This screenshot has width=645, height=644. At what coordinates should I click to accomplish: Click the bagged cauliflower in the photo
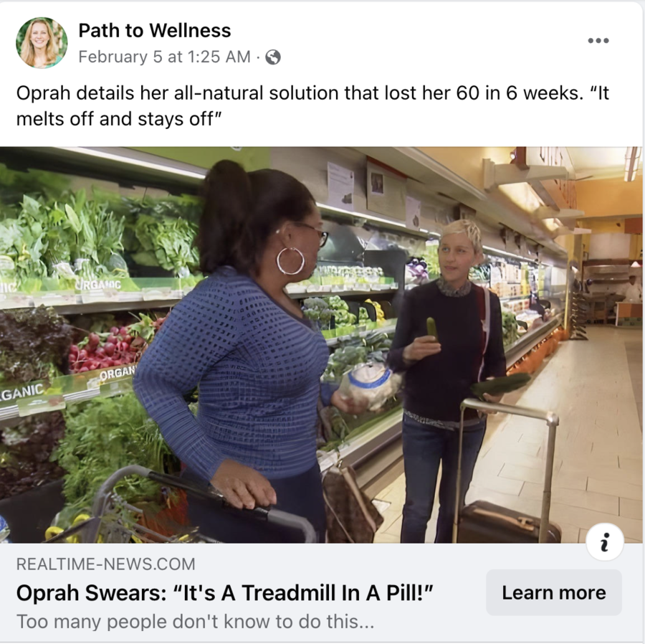369,386
